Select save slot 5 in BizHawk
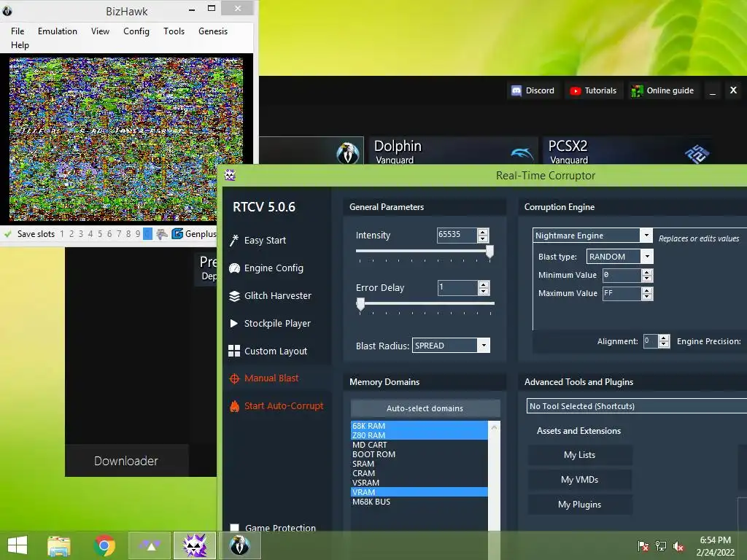 100,234
